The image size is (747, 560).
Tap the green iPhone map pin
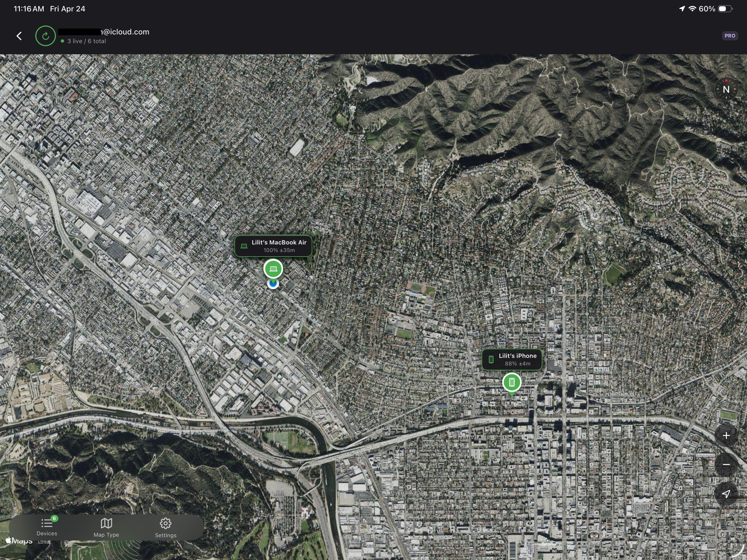click(x=512, y=383)
